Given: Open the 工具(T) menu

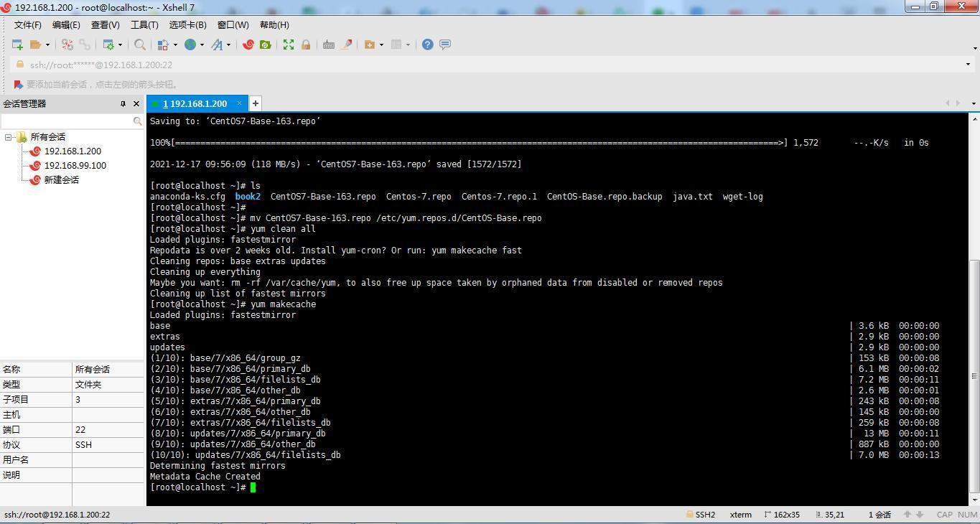Looking at the screenshot, I should tap(144, 25).
